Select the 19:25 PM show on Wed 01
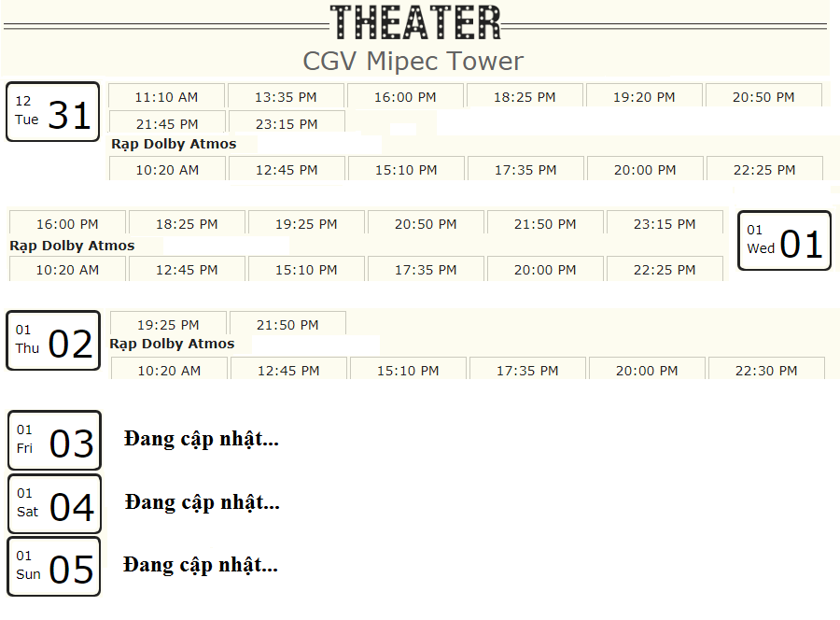 point(306,223)
